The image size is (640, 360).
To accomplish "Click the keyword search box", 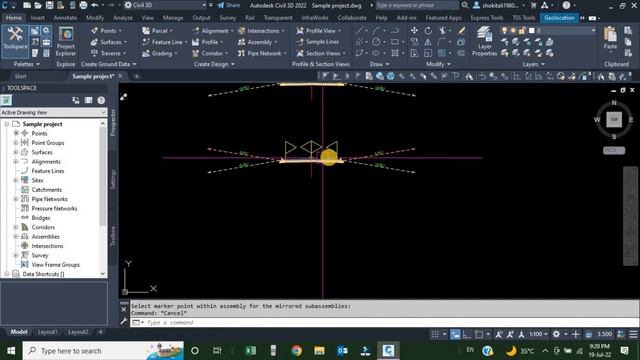I will tap(416, 5).
